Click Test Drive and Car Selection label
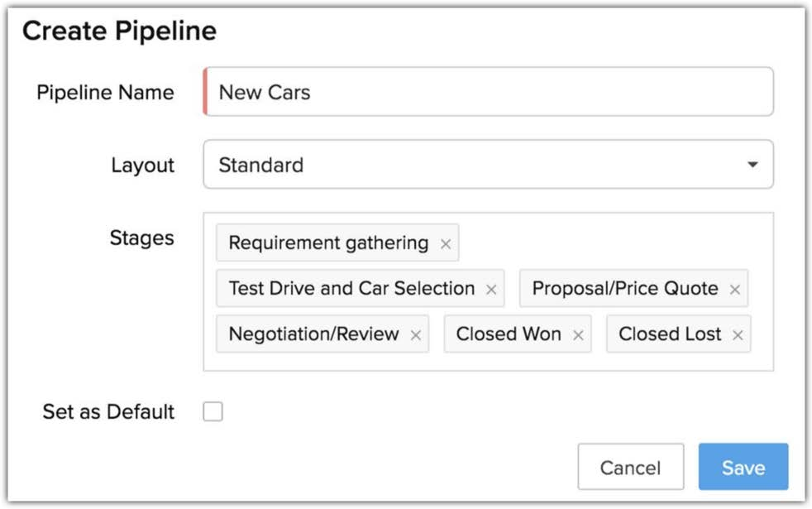This screenshot has width=812, height=509. (351, 289)
